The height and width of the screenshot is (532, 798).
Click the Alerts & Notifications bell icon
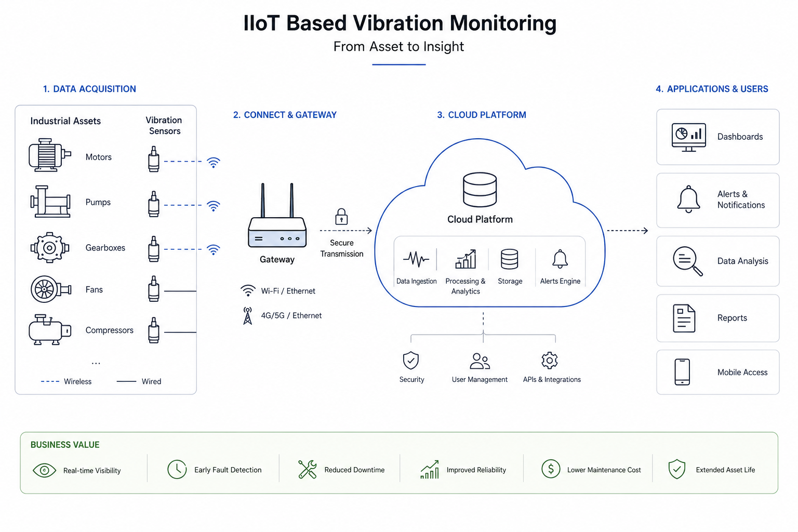click(689, 199)
